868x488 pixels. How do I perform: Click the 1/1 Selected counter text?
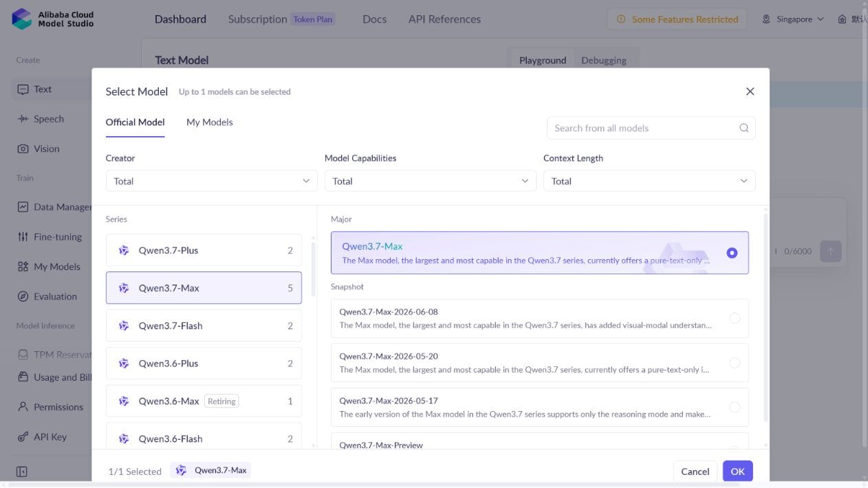point(135,472)
